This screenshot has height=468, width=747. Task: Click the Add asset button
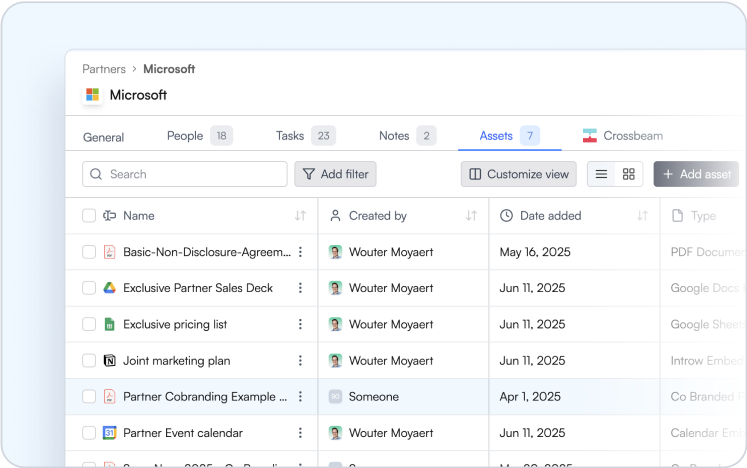pos(697,174)
